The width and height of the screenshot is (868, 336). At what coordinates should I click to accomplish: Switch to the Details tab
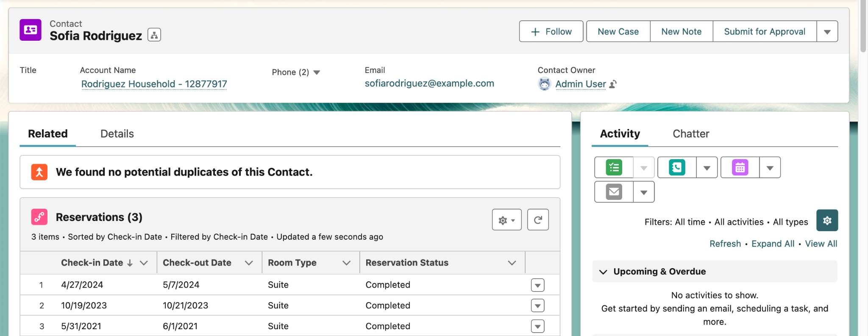(x=117, y=134)
